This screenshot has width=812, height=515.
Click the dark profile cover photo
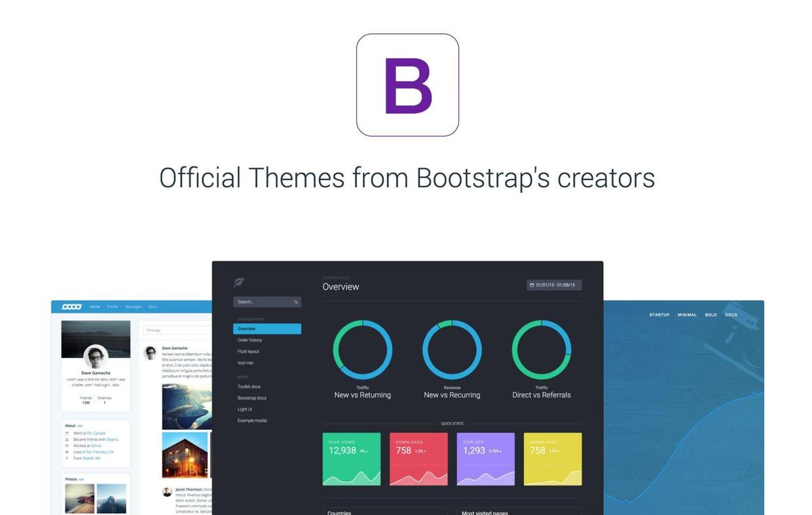[96, 339]
